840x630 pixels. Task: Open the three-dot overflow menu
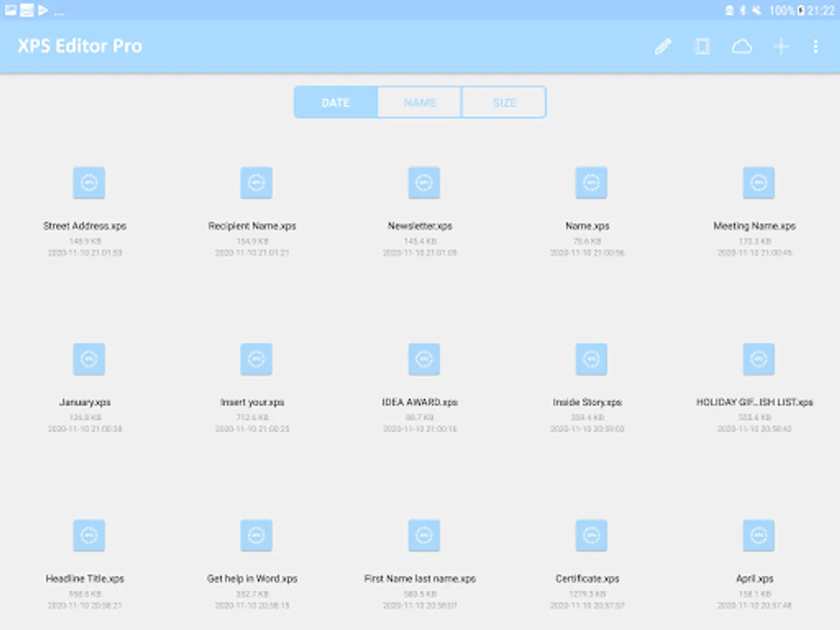815,46
